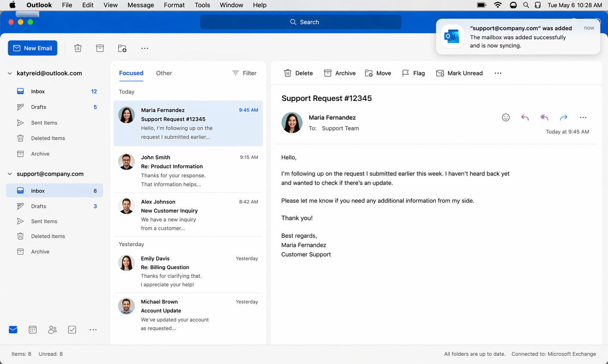Click the New Email button
608x364 pixels.
[33, 48]
